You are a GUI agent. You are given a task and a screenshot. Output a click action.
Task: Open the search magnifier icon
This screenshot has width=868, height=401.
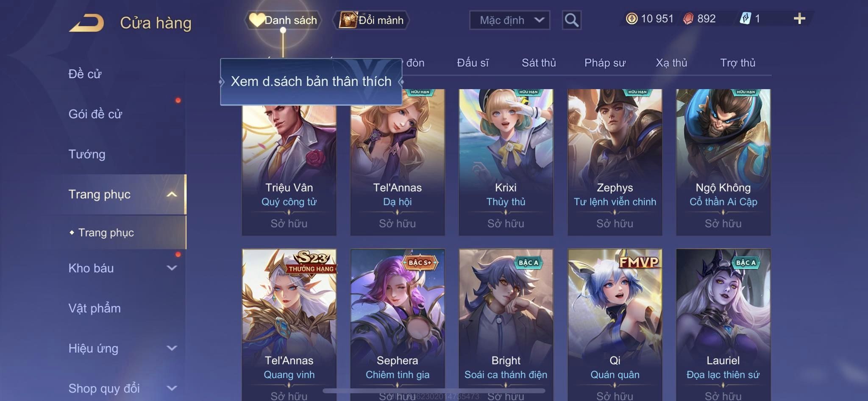pyautogui.click(x=571, y=20)
